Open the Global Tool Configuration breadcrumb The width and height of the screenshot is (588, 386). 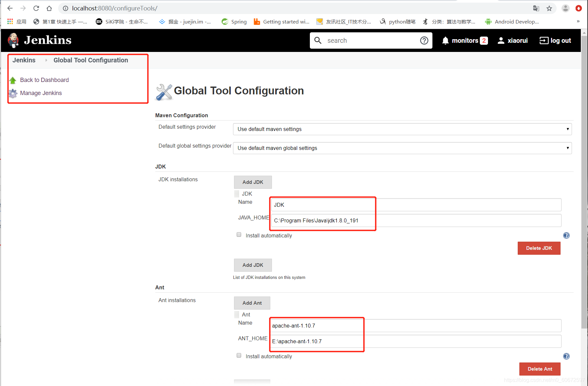pyautogui.click(x=91, y=60)
